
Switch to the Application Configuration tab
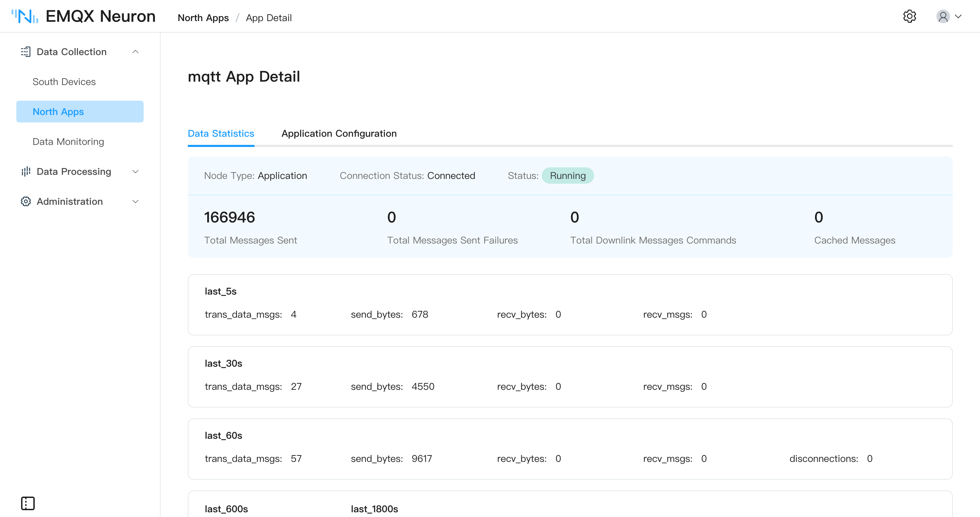click(x=339, y=133)
